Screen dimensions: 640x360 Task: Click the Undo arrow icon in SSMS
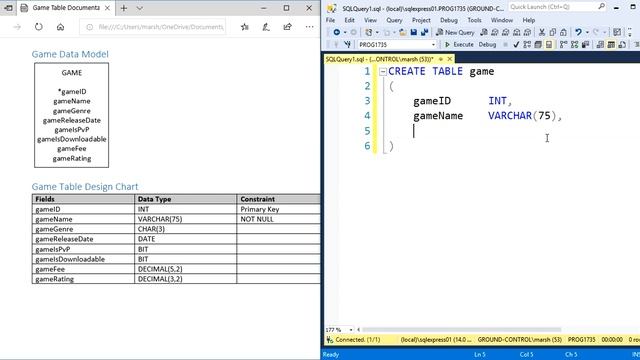[578, 32]
